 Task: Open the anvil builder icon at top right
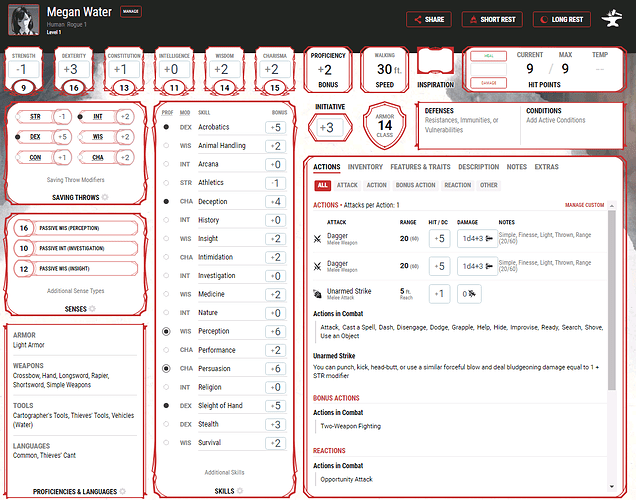coord(612,19)
